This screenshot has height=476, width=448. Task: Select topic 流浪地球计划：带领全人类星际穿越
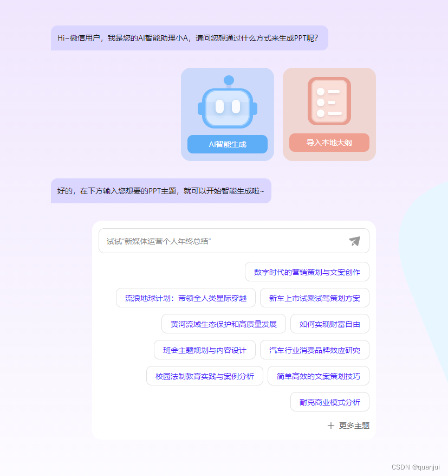tap(186, 298)
